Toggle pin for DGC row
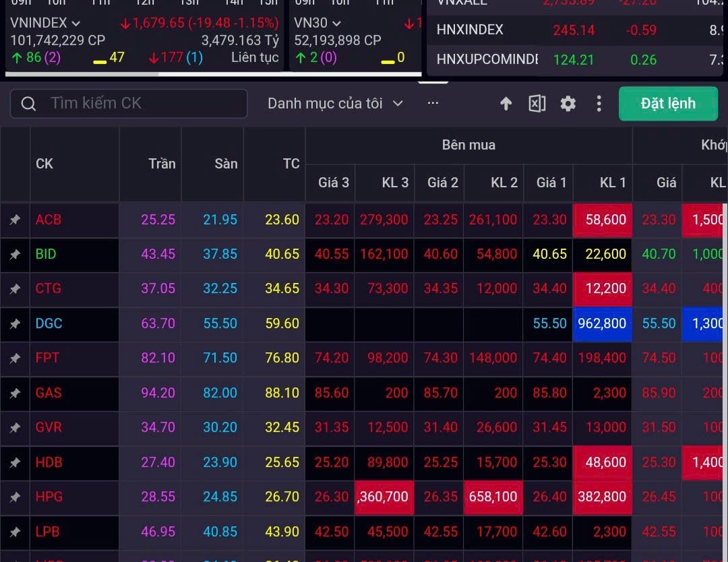 (15, 323)
